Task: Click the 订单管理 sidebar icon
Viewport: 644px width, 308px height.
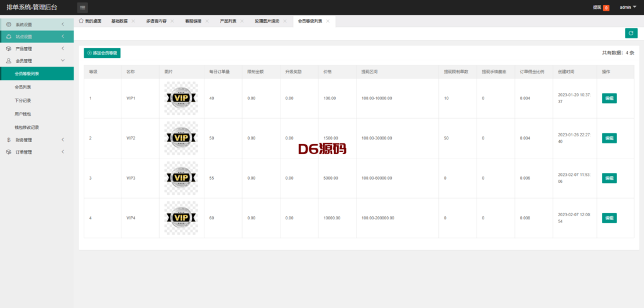Action: click(x=9, y=152)
